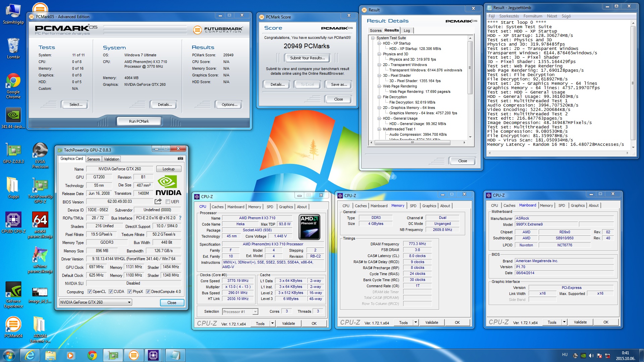Open the image_id_1 file icon

40,295
